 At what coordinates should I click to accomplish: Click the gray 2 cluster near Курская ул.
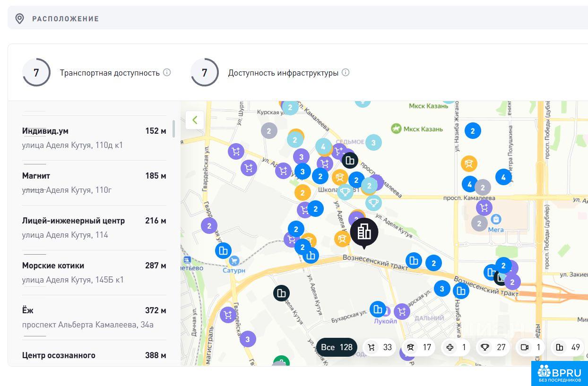pyautogui.click(x=269, y=130)
